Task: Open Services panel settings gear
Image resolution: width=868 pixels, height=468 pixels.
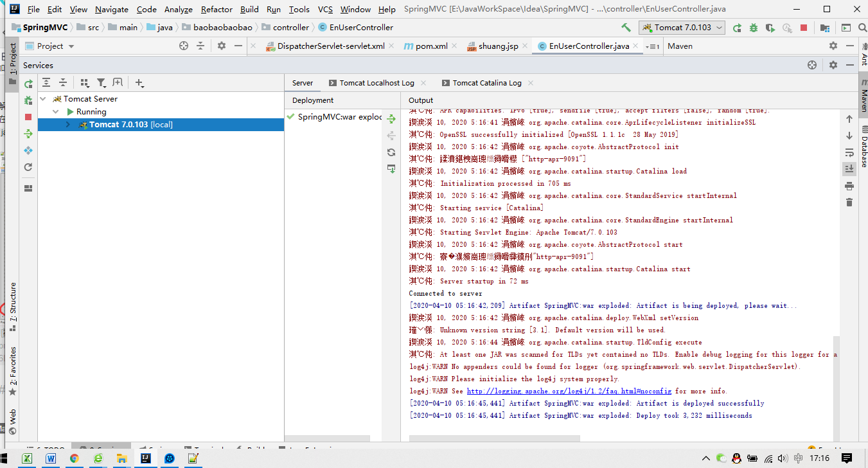Action: [x=833, y=65]
